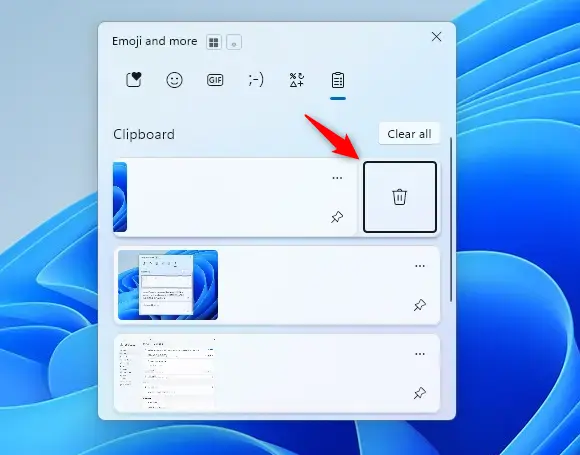Viewport: 580px width, 455px height.
Task: Open the GIF tab
Action: click(215, 80)
